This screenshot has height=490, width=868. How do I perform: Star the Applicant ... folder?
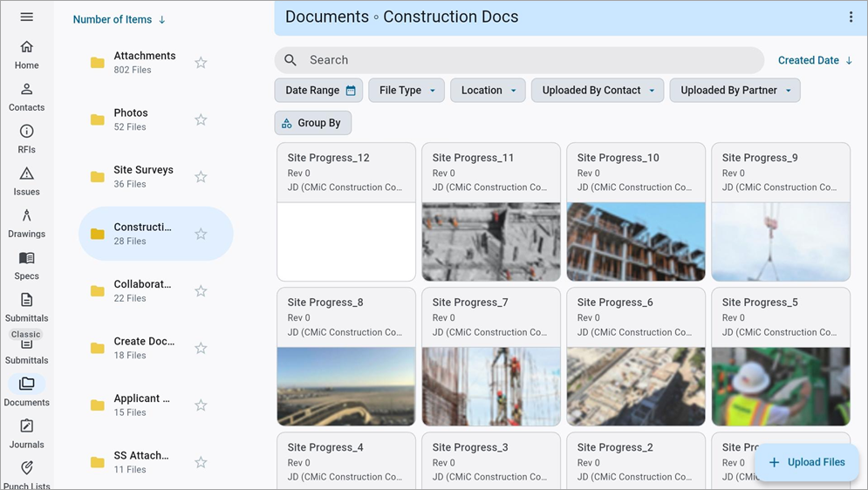[201, 405]
